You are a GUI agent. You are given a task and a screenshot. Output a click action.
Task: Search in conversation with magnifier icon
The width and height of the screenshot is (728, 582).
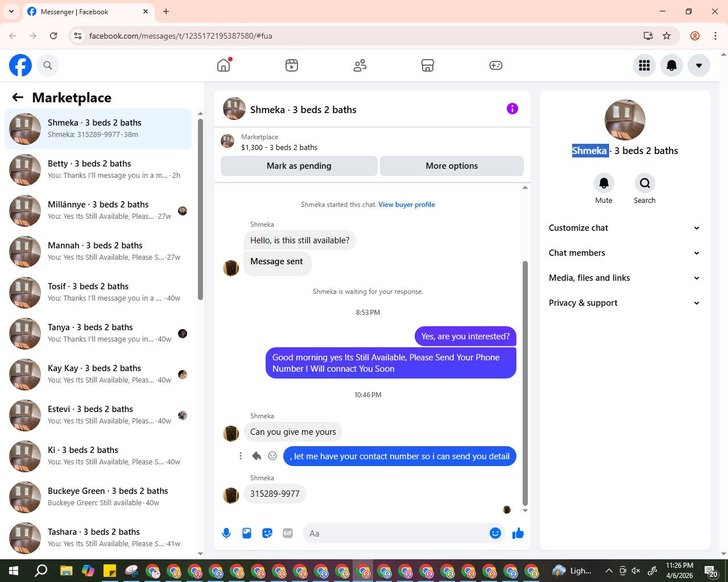point(645,183)
